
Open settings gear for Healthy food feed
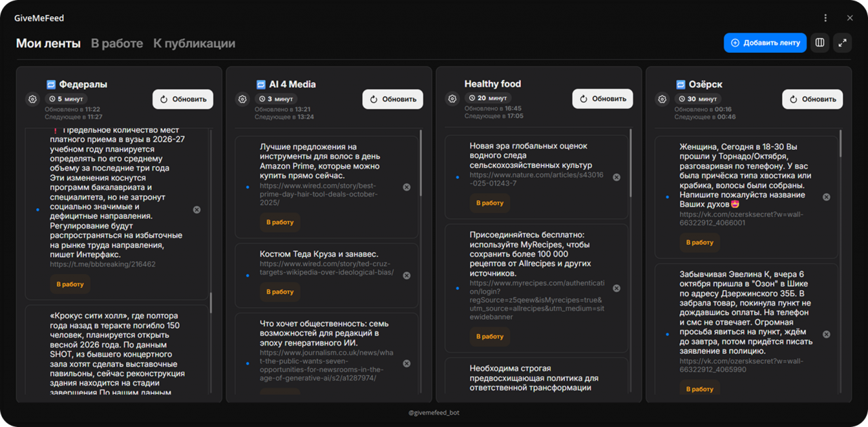click(452, 100)
